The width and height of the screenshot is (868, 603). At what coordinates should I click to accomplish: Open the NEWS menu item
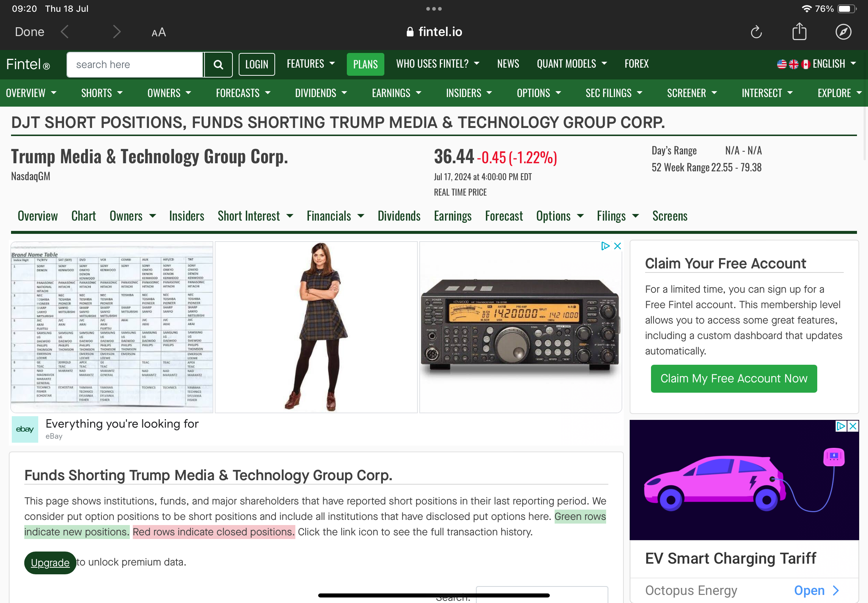508,64
